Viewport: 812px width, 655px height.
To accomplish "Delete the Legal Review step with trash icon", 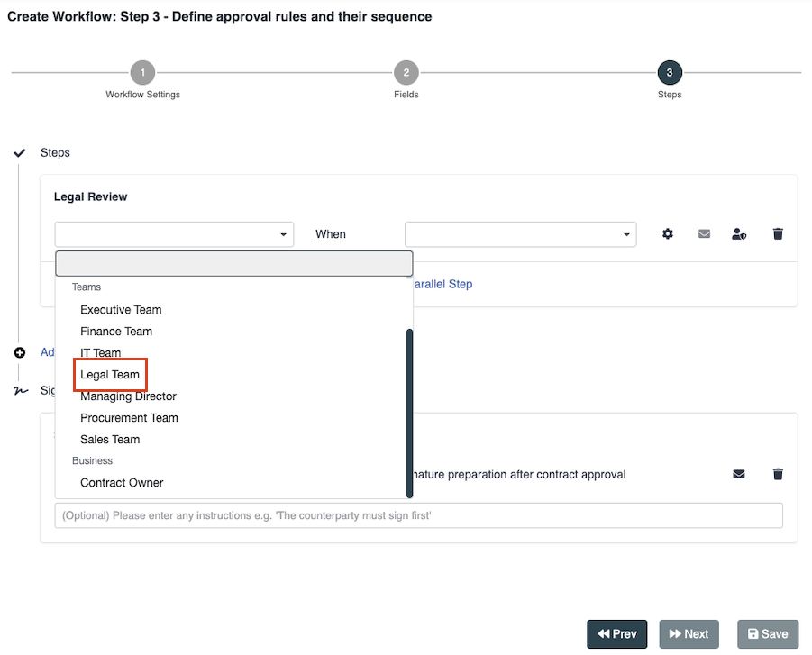I will point(778,234).
